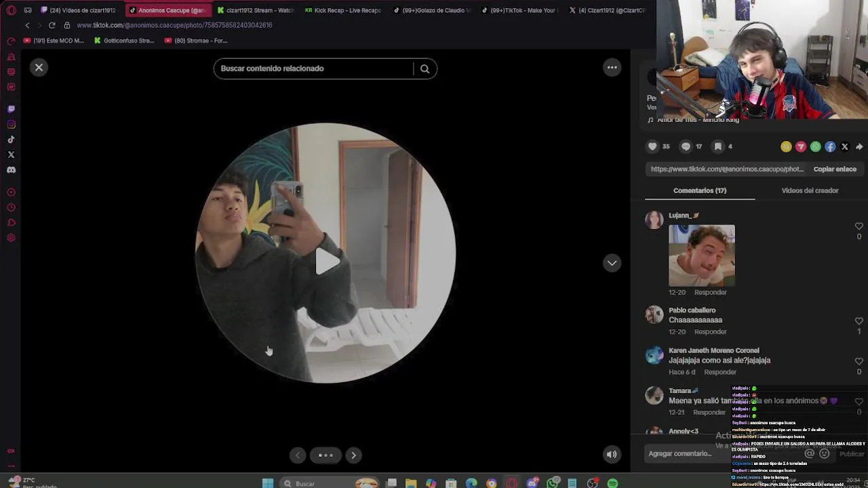Screen dimensions: 868x488
Task: Open Lujann_ commenter profile name
Action: click(684, 216)
